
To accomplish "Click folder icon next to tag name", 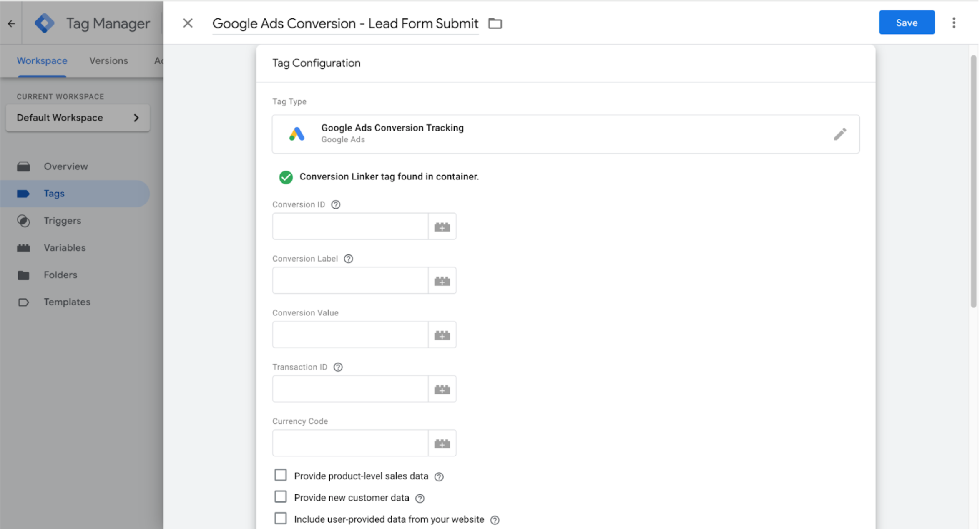I will pos(495,23).
